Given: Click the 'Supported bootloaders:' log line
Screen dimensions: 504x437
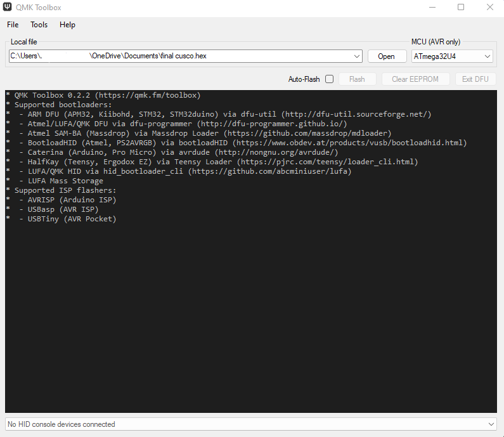Looking at the screenshot, I should click(59, 105).
